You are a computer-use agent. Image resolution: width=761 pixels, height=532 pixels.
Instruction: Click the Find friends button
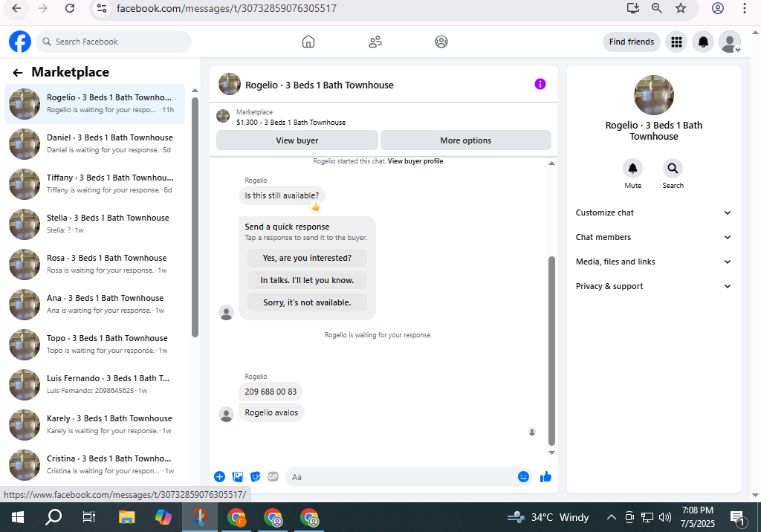[632, 42]
